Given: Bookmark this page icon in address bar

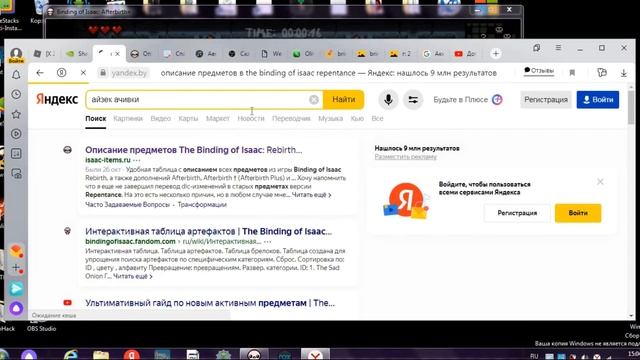Looking at the screenshot, I should [572, 73].
